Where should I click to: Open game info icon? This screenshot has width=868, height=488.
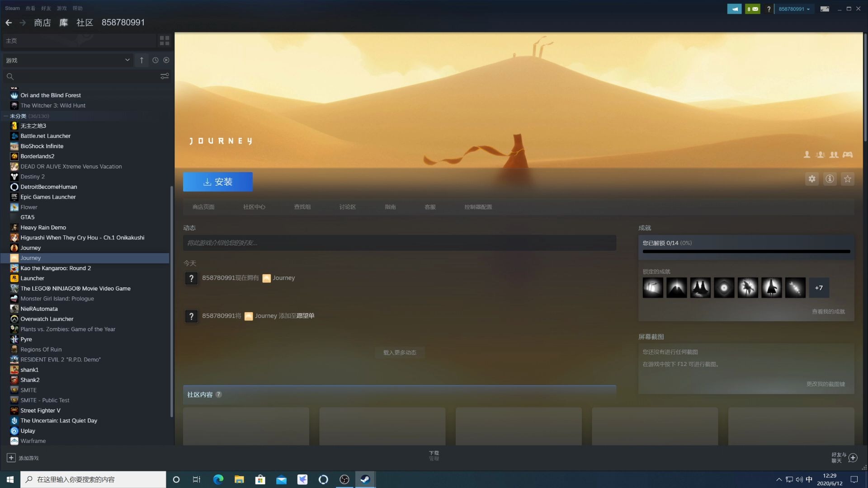[x=830, y=179]
